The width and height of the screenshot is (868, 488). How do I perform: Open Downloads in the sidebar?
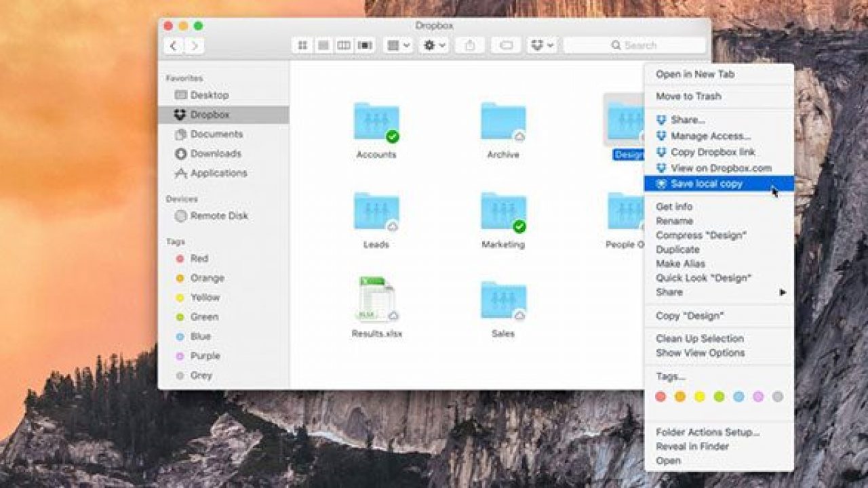(x=215, y=154)
